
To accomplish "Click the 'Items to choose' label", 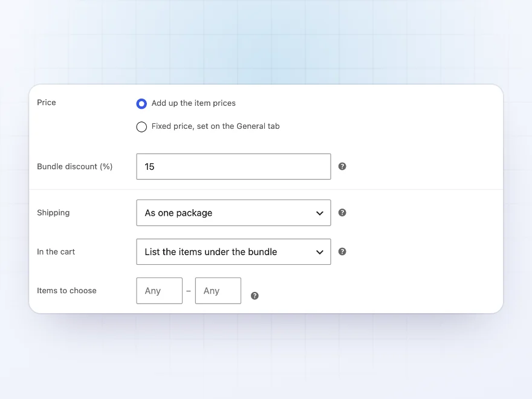I will 67,291.
